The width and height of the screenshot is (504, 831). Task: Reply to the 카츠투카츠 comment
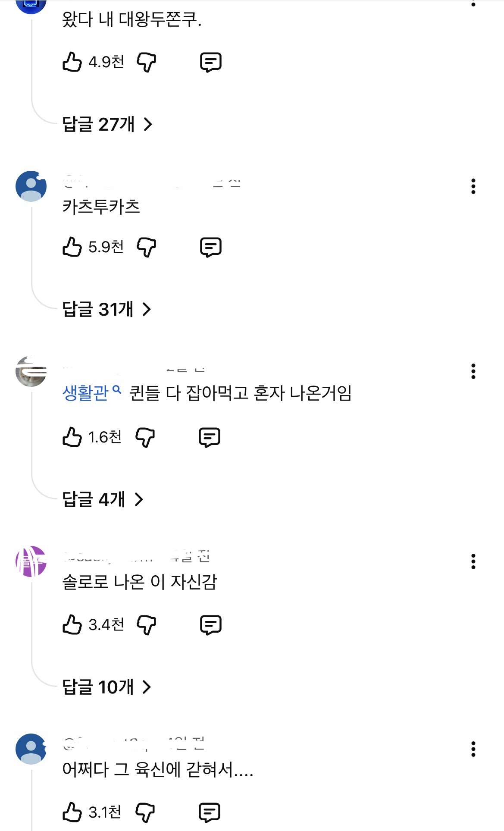[211, 248]
